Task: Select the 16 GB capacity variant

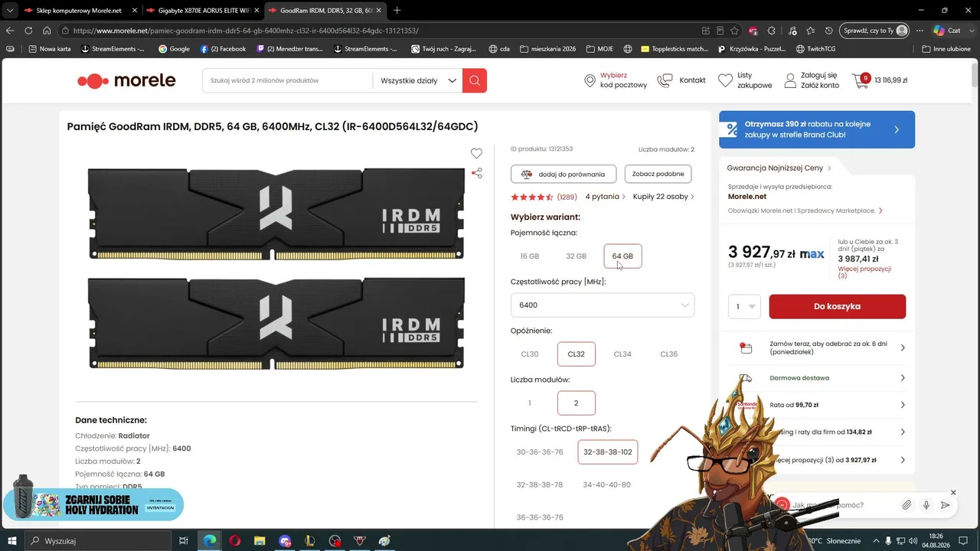Action: (x=530, y=256)
